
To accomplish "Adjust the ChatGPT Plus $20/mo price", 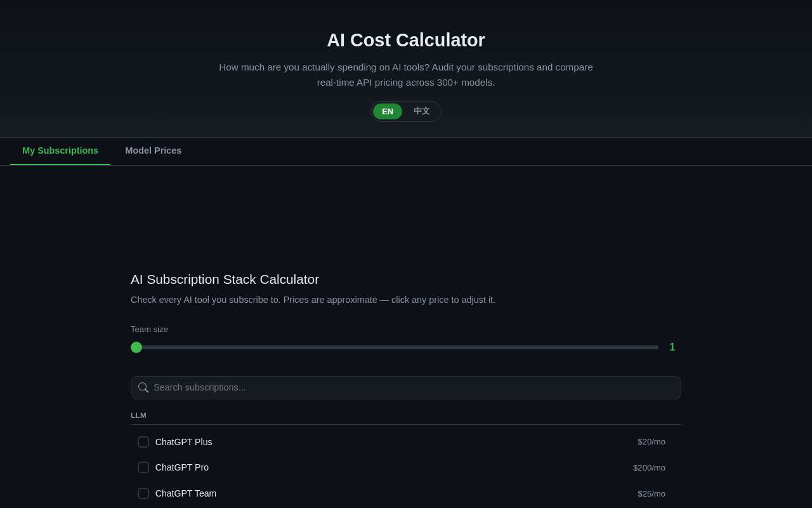I will tap(652, 442).
